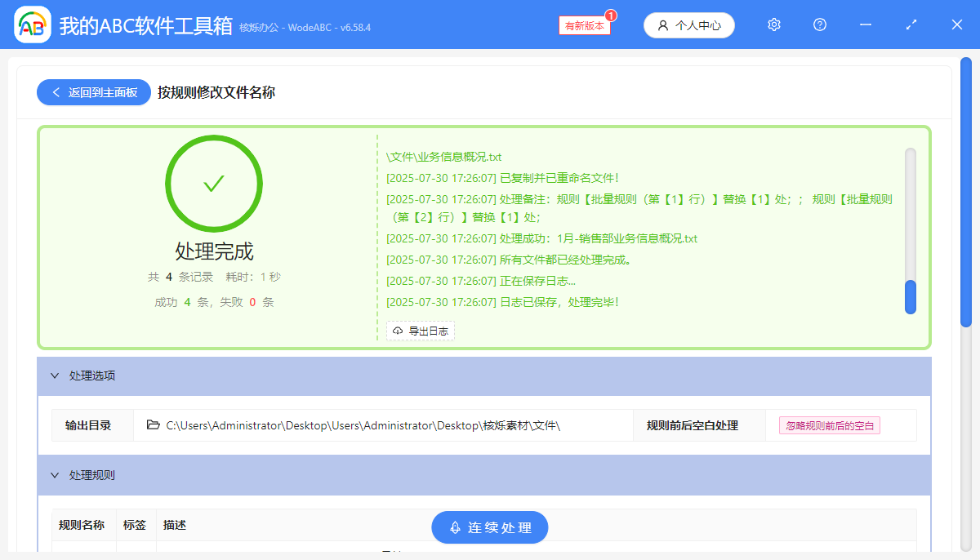
Task: Open the settings gear in the title bar
Action: pos(773,24)
